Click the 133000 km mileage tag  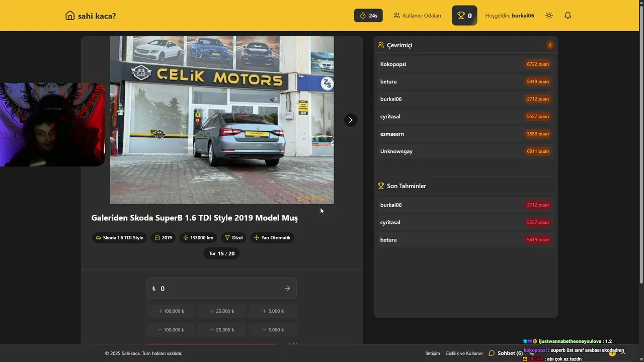pos(198,238)
